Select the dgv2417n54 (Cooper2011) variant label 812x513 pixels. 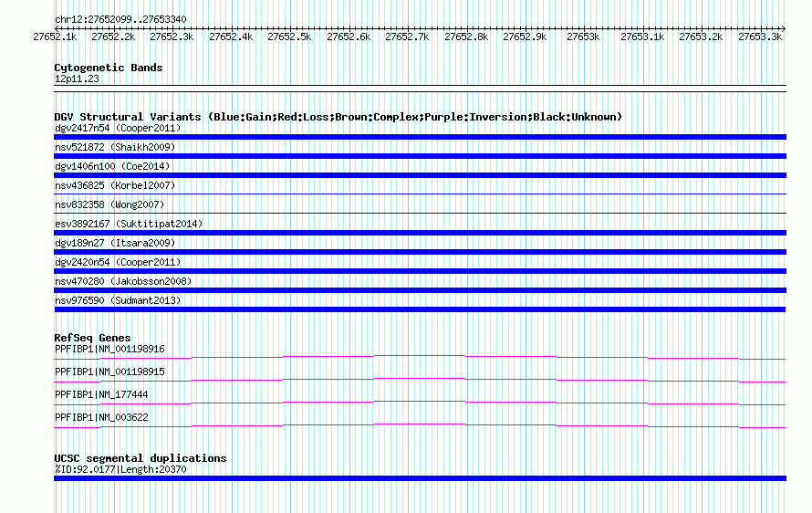pyautogui.click(x=118, y=128)
